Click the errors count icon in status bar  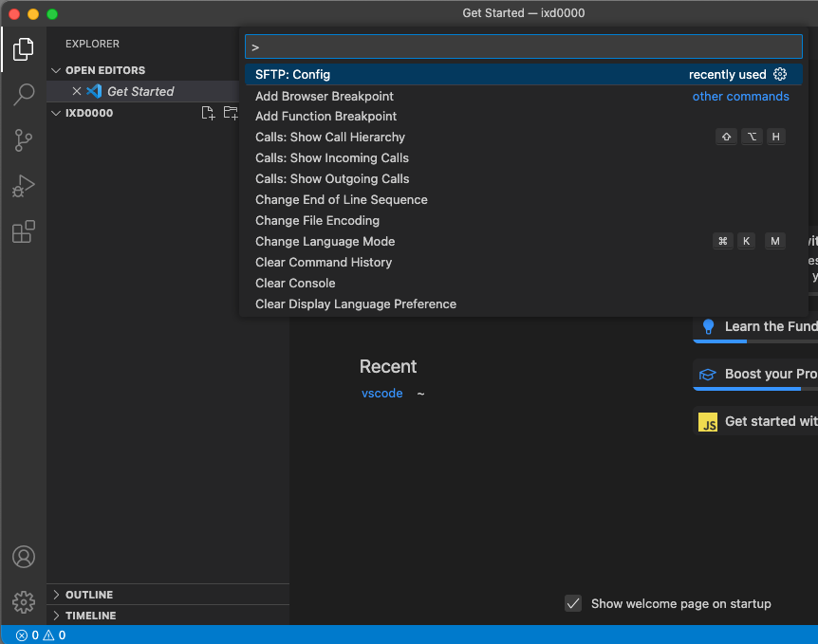pos(22,635)
